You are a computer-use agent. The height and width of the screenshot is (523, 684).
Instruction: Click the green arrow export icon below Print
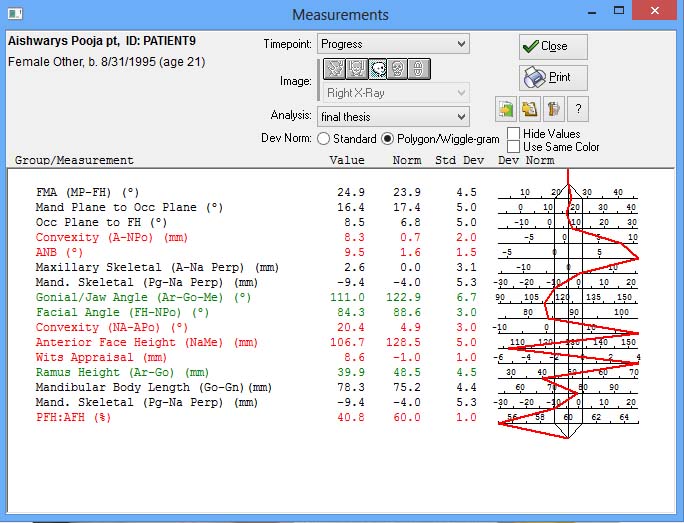click(x=507, y=109)
